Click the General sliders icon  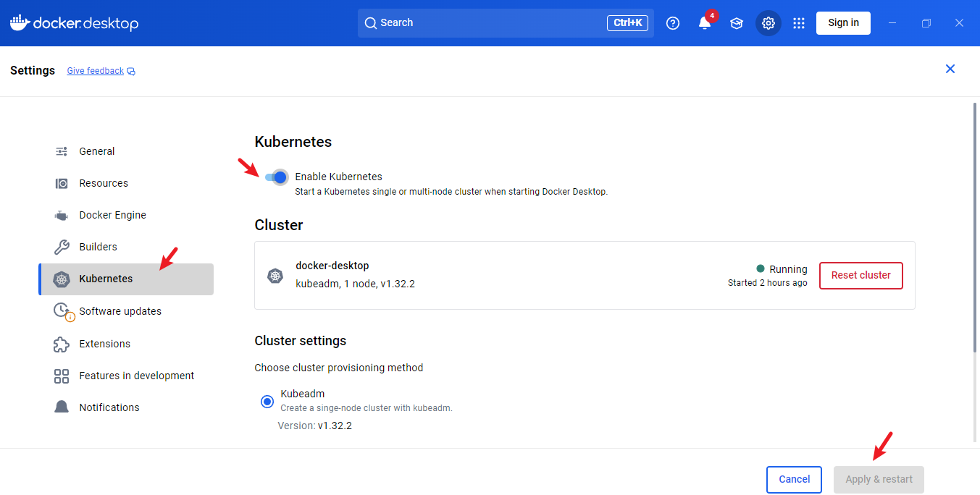(62, 151)
